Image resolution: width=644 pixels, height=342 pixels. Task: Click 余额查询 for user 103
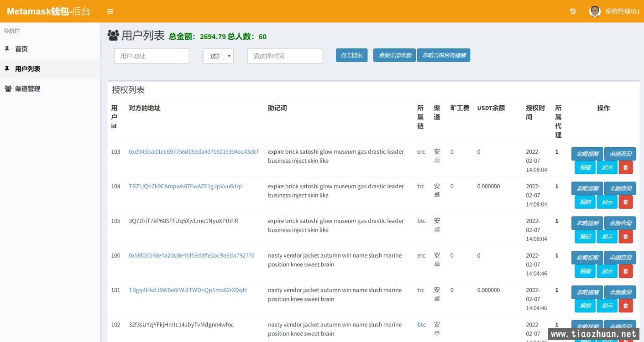point(620,154)
